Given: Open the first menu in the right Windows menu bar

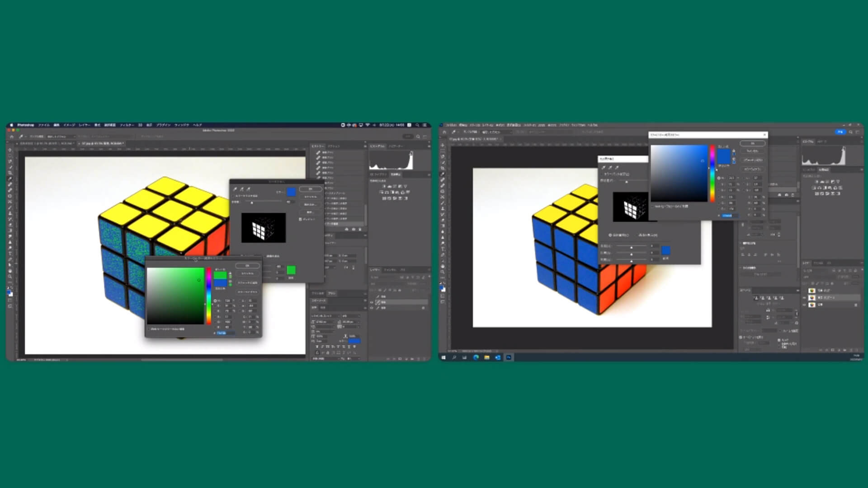Looking at the screenshot, I should tap(452, 125).
